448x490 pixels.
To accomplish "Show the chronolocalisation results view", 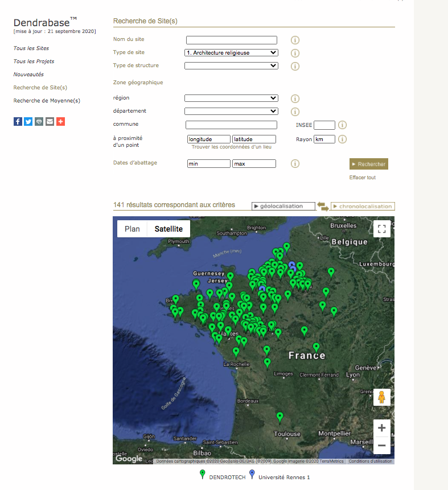I will 363,206.
